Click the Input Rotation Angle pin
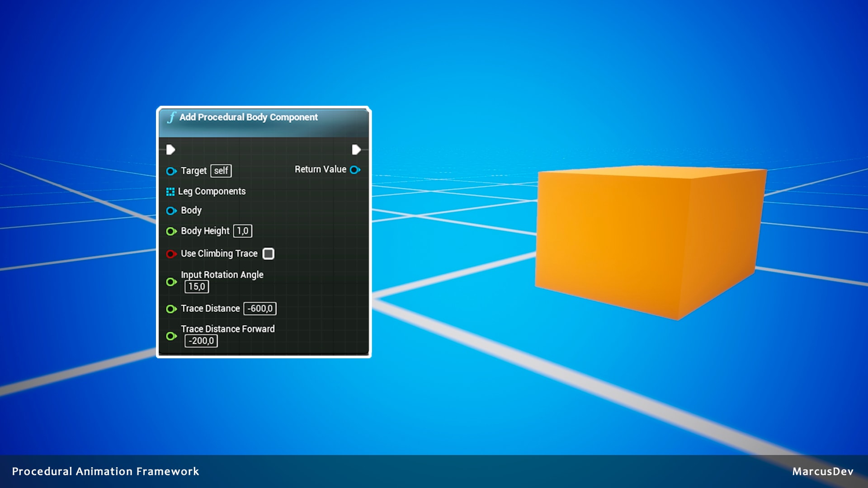 (171, 282)
